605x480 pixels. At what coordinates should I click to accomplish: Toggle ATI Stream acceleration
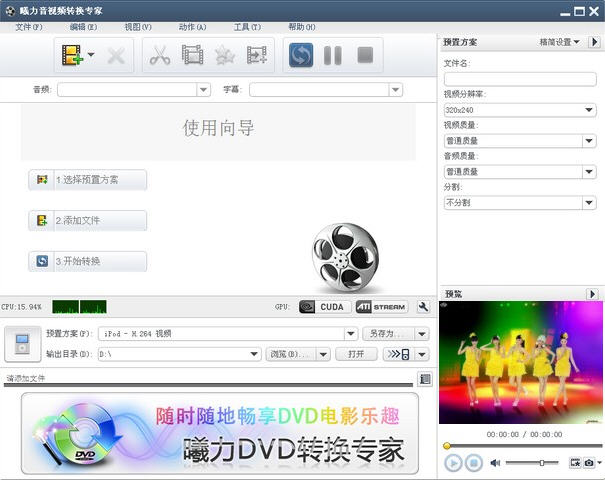click(x=381, y=307)
